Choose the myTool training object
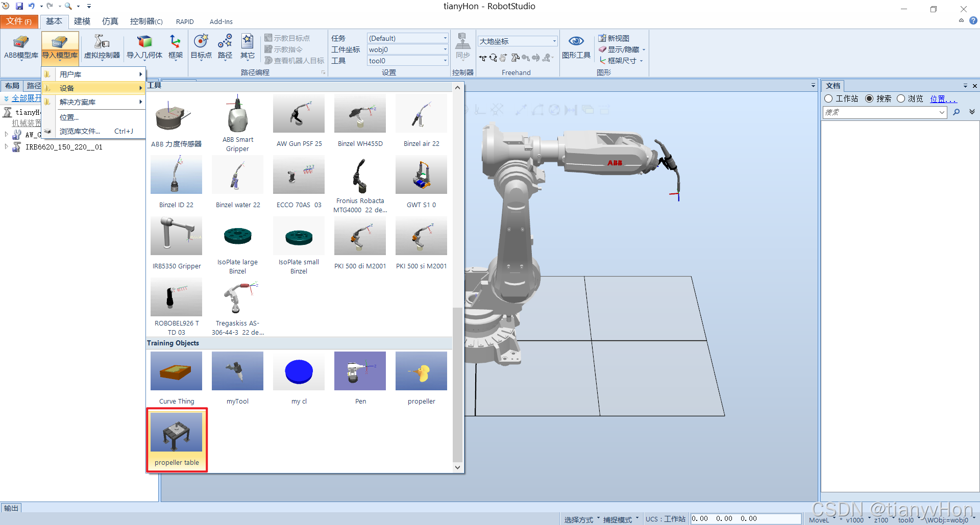The height and width of the screenshot is (525, 980). [x=237, y=379]
